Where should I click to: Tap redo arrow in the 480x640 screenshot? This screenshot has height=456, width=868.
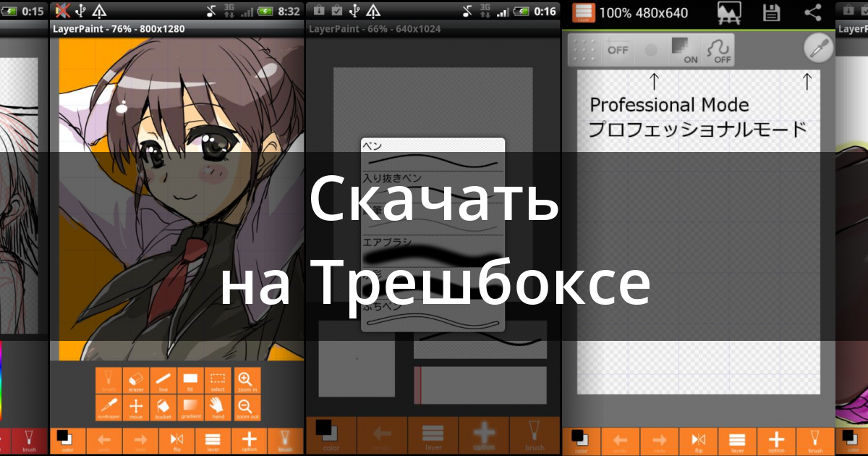click(x=659, y=441)
